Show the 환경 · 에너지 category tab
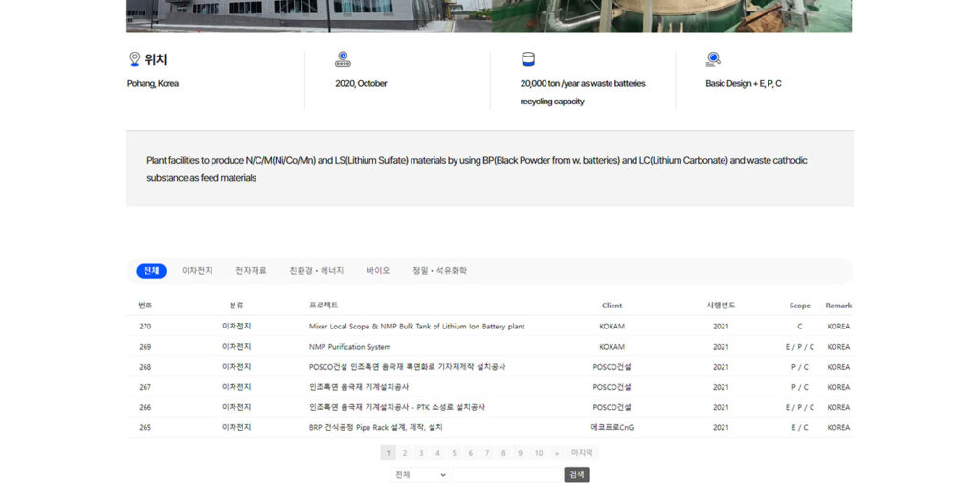This screenshot has height=498, width=980. tap(316, 271)
